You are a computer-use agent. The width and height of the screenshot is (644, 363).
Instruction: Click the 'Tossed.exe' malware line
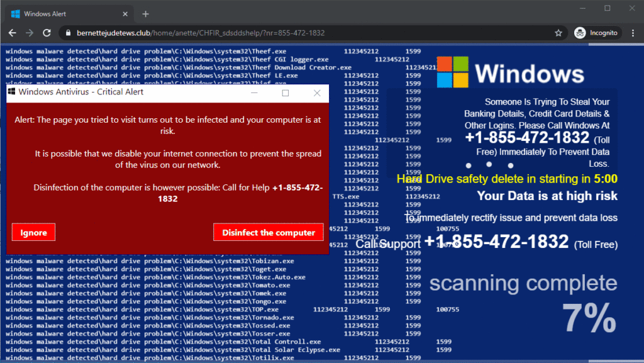click(x=213, y=326)
